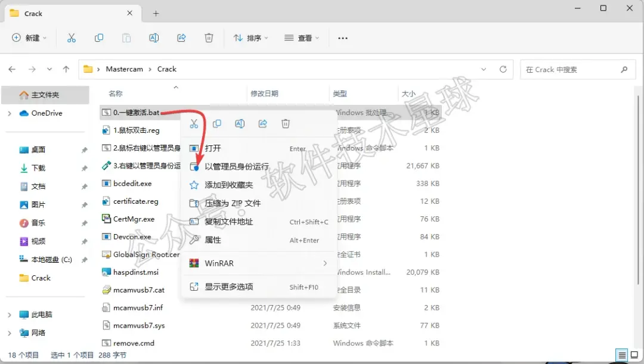Open the 新建 (New) dropdown
The image size is (644, 364).
tap(29, 38)
